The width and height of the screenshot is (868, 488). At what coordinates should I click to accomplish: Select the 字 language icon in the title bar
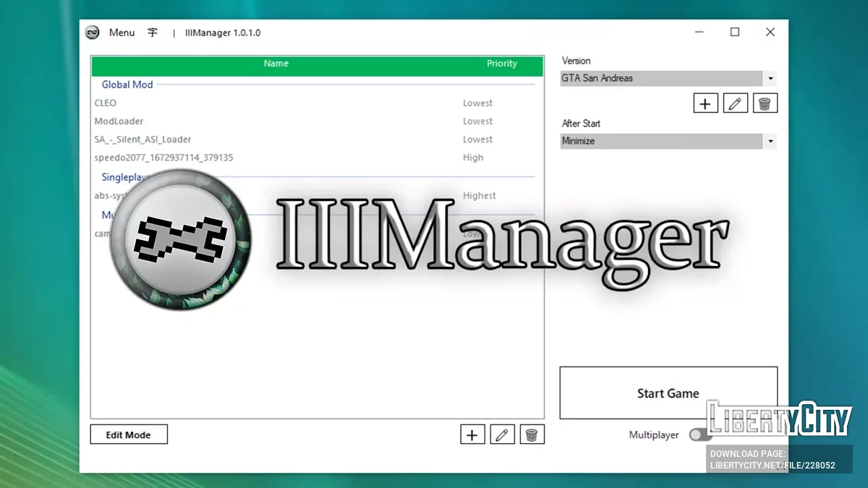point(152,33)
